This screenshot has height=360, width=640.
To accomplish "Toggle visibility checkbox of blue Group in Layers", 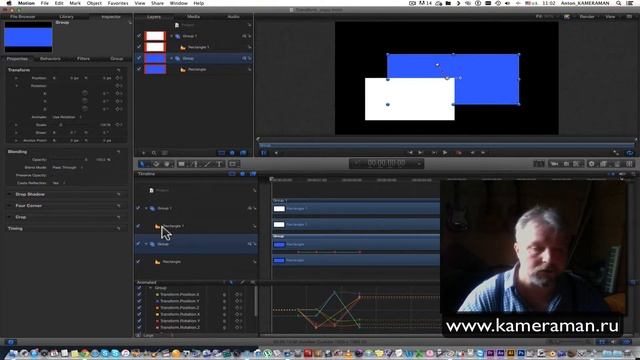I will [139, 58].
